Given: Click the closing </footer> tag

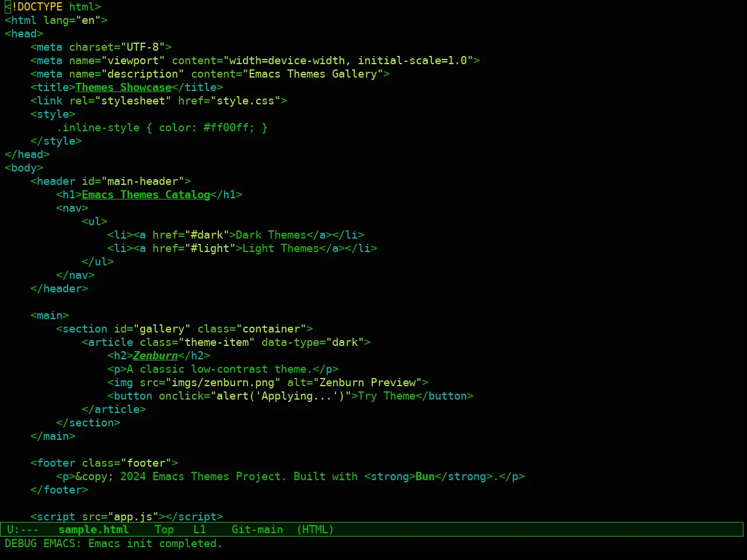Looking at the screenshot, I should click(60, 490).
